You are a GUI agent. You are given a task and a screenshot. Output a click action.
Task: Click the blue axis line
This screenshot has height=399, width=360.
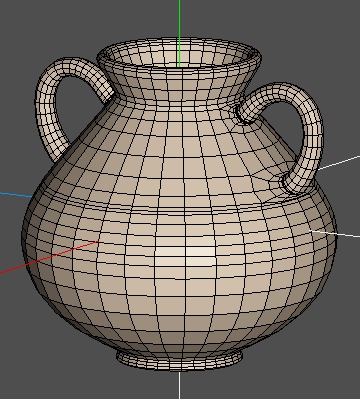click(x=16, y=195)
